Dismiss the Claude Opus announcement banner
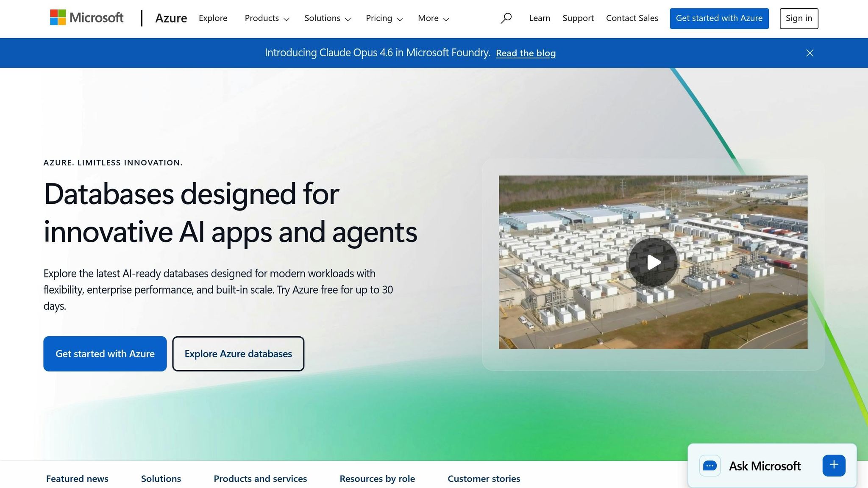 point(810,53)
